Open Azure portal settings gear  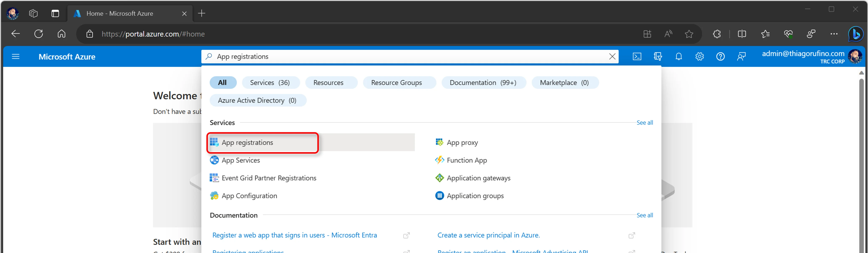[699, 56]
